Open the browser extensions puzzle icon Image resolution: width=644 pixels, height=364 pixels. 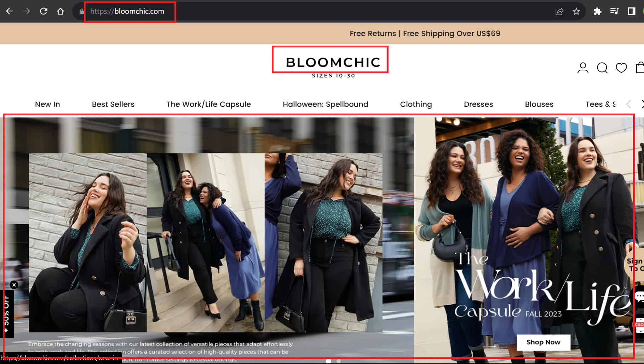[x=598, y=11]
